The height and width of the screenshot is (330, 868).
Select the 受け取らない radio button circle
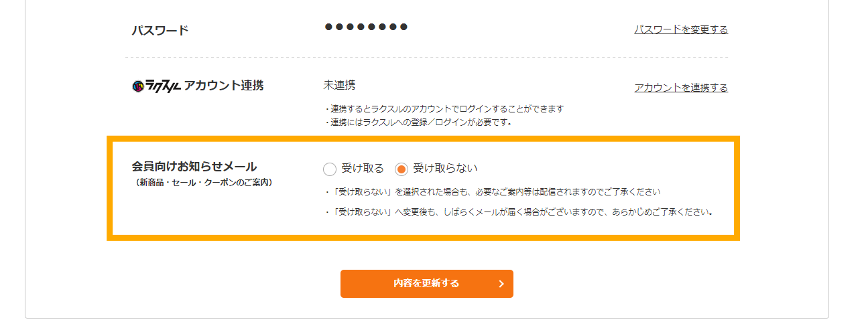click(x=401, y=169)
